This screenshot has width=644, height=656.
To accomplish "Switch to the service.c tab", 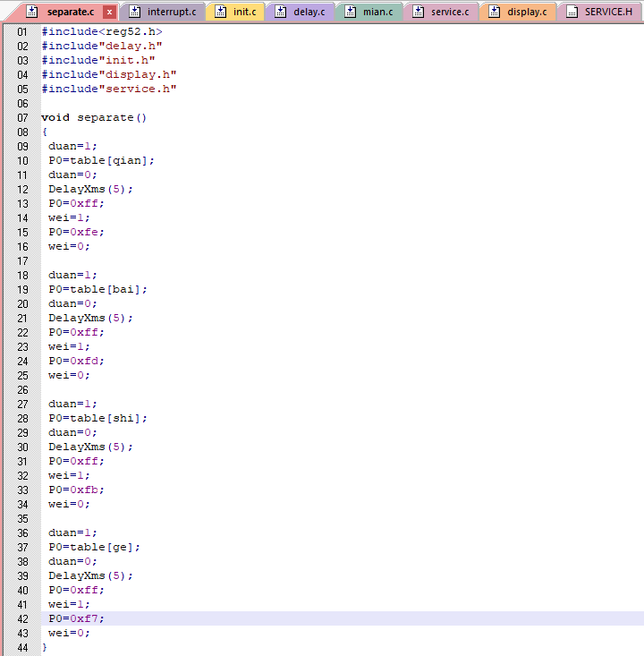I will pos(442,13).
